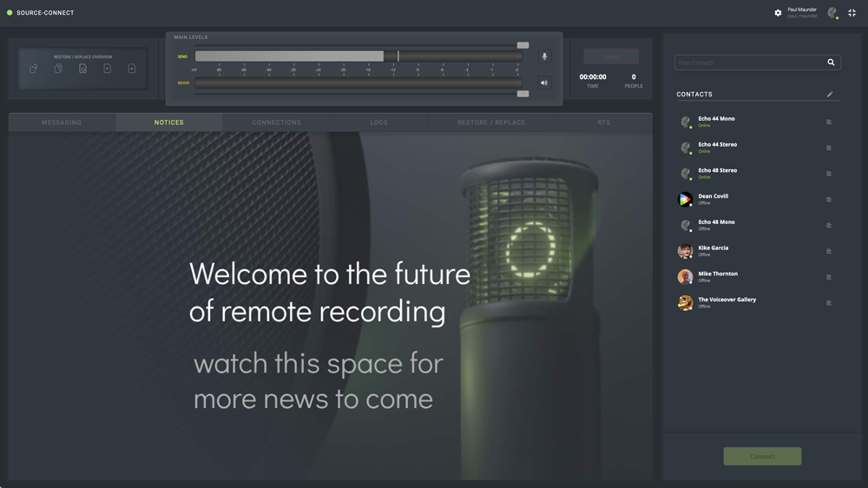Click Paul Maunder's profile avatar
The image size is (868, 488).
coord(832,13)
